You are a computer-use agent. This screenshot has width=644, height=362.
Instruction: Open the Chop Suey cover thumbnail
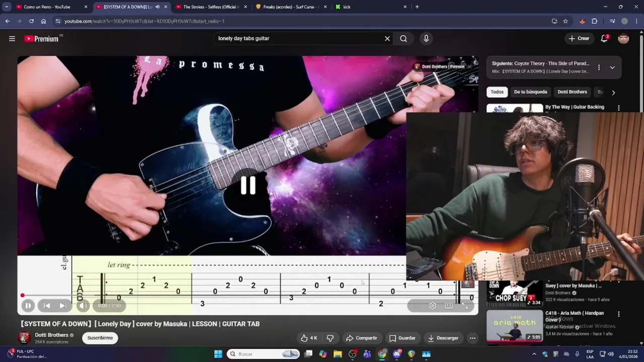[514, 294]
